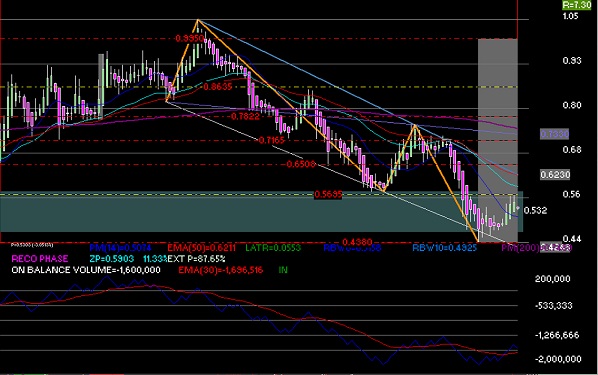598x375 pixels.
Task: Click the EXT P=87.65% readout
Action: click(196, 259)
